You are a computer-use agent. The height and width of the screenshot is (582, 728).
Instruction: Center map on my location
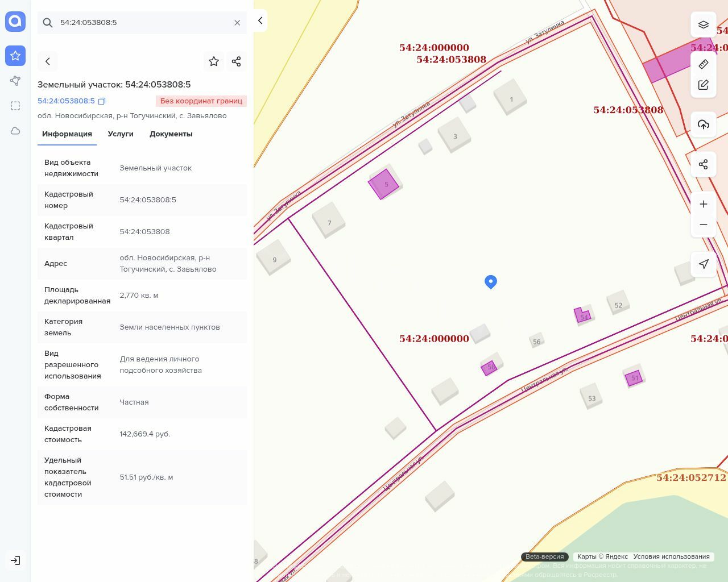[x=703, y=264]
